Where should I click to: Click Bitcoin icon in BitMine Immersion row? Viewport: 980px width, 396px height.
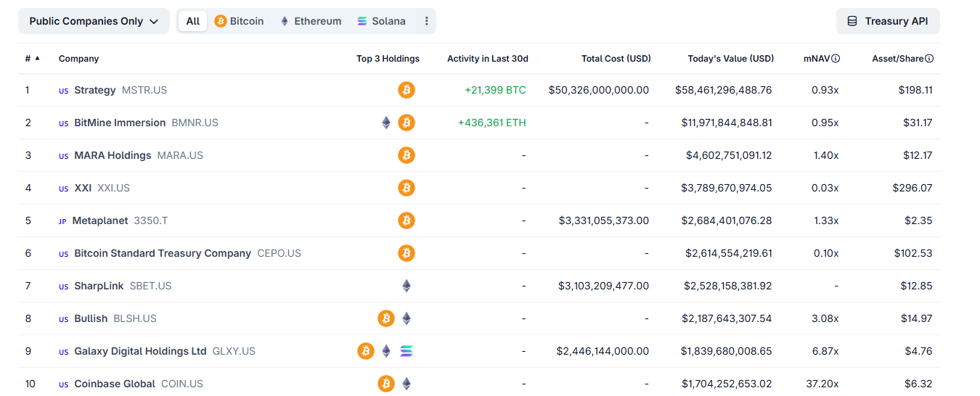click(x=407, y=123)
